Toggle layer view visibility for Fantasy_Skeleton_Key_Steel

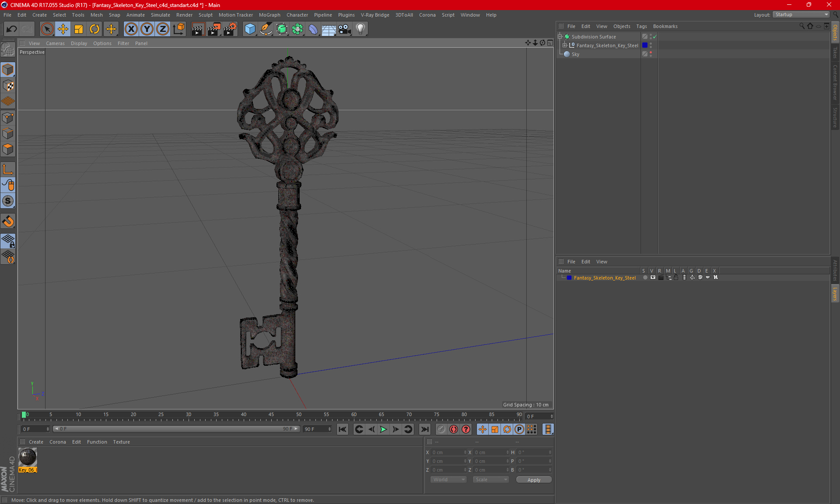pyautogui.click(x=653, y=277)
